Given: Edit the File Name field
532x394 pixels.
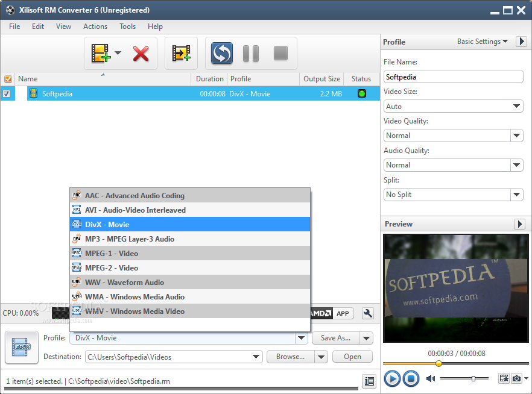Looking at the screenshot, I should pyautogui.click(x=454, y=77).
